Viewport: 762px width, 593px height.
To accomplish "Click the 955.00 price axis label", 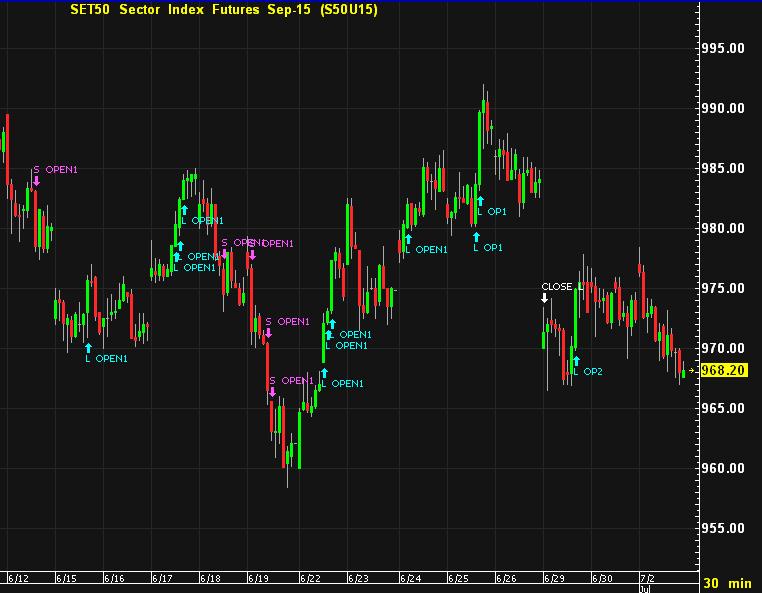I will 722,528.
